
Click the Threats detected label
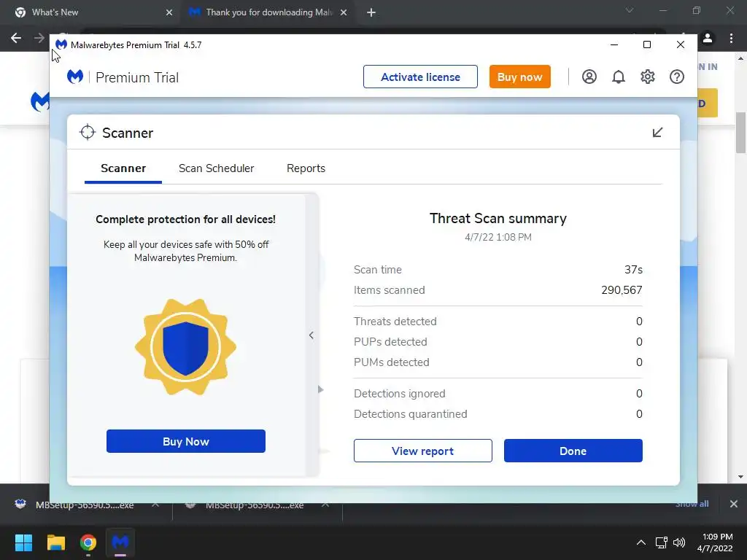click(x=395, y=322)
